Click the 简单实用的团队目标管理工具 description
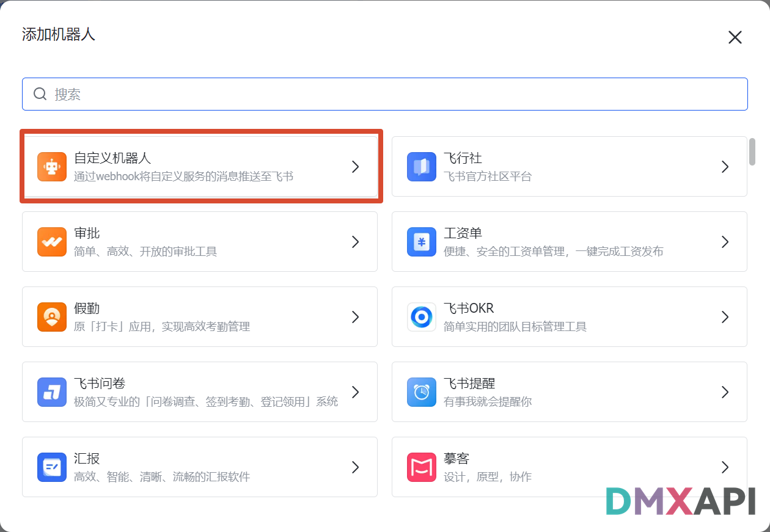Viewport: 770px width, 532px height. click(x=515, y=327)
